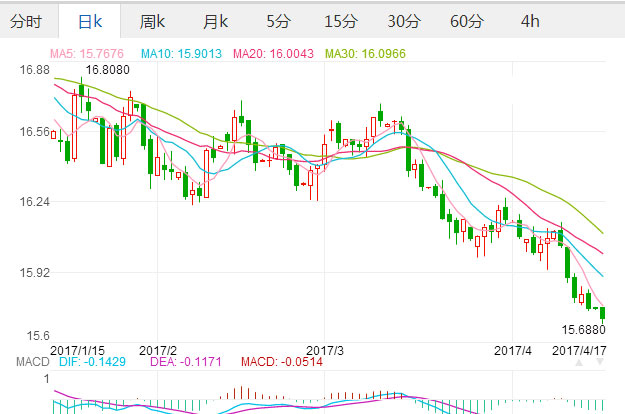
Task: Click the 15.6 y-axis price label
Action: click(38, 336)
